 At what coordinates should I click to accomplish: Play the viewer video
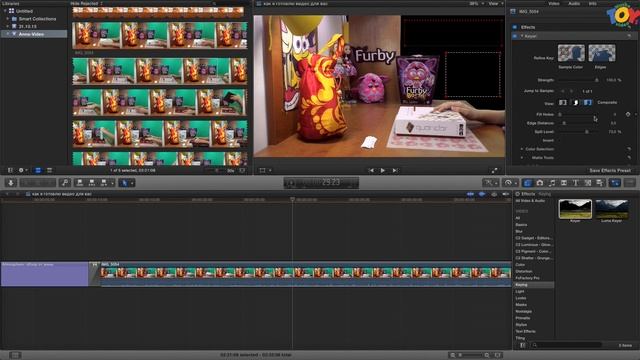[x=383, y=170]
